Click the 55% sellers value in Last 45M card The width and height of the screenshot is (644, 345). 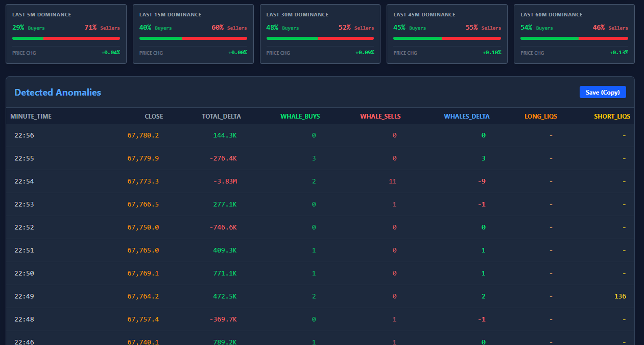coord(472,28)
